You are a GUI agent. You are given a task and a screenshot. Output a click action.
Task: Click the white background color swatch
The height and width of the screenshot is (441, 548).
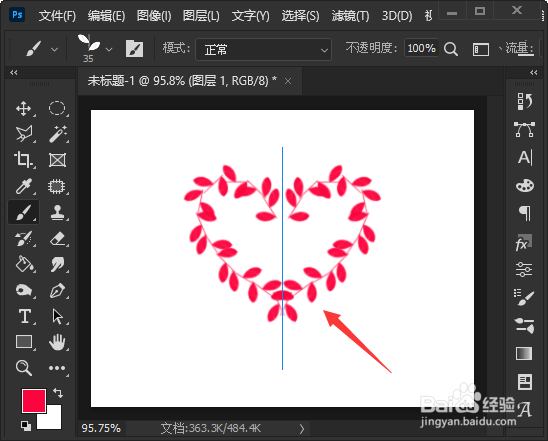click(52, 420)
